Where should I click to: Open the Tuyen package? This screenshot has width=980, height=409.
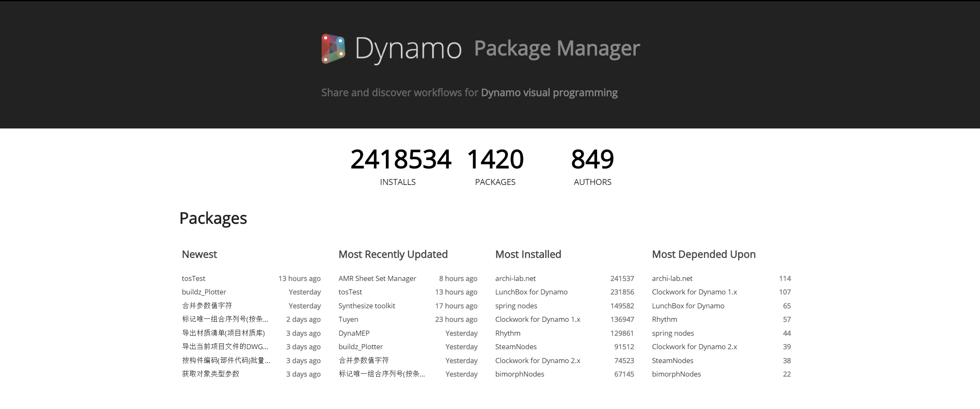click(x=348, y=319)
